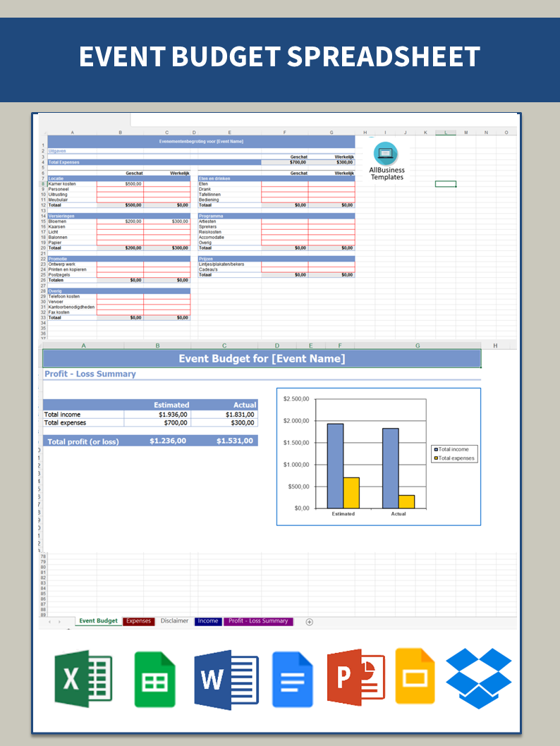
Task: Click the Microsoft Word icon
Action: [x=226, y=679]
